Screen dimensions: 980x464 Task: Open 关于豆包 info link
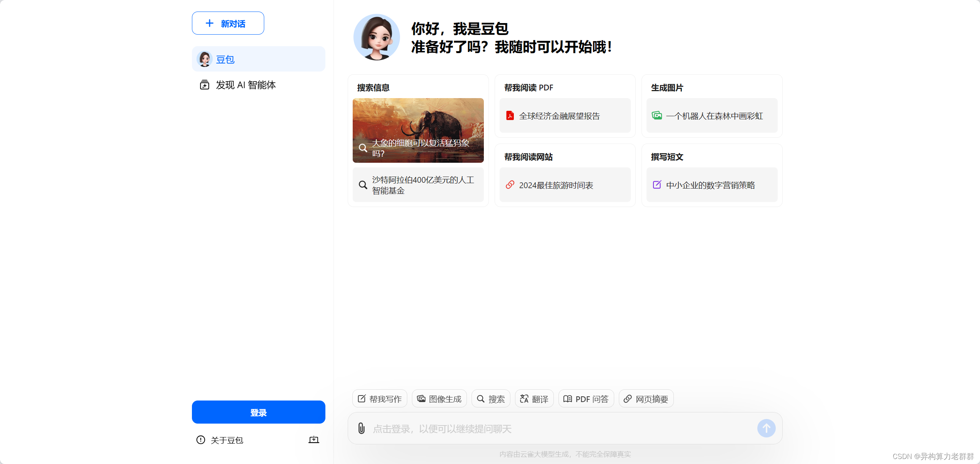pyautogui.click(x=220, y=440)
